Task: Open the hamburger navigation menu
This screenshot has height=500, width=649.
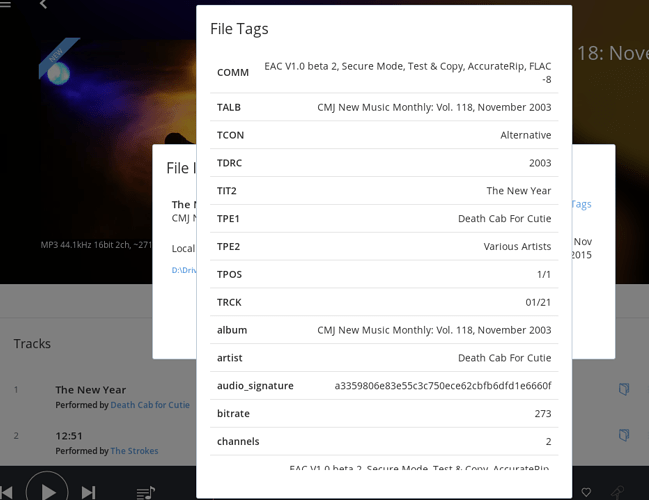Action: click(x=5, y=3)
